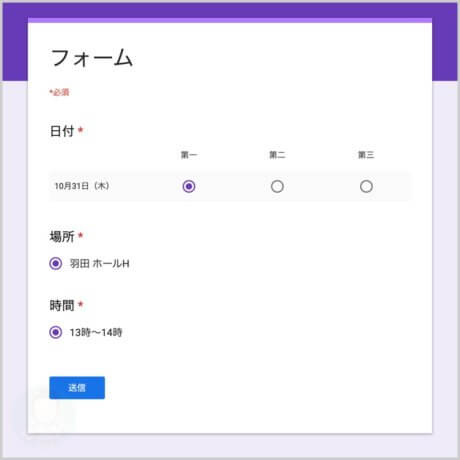Image resolution: width=460 pixels, height=460 pixels.
Task: Select the 第一 radio for 10月31日
Action: point(189,186)
